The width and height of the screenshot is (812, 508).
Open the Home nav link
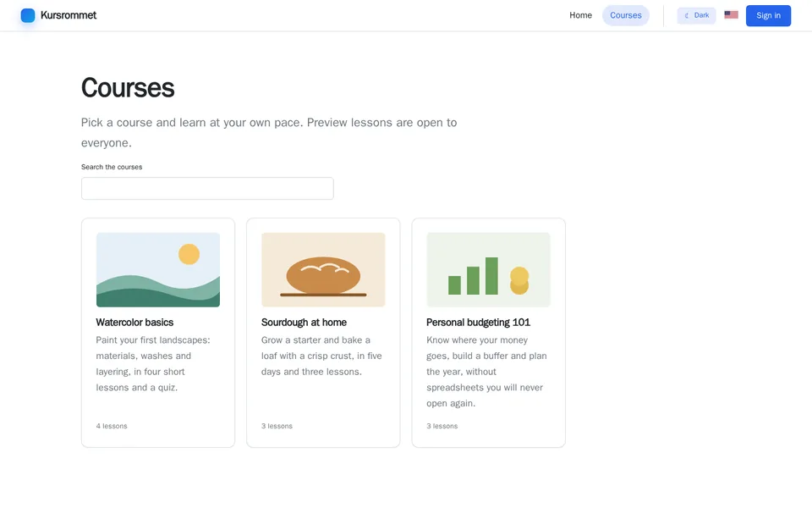pos(580,15)
